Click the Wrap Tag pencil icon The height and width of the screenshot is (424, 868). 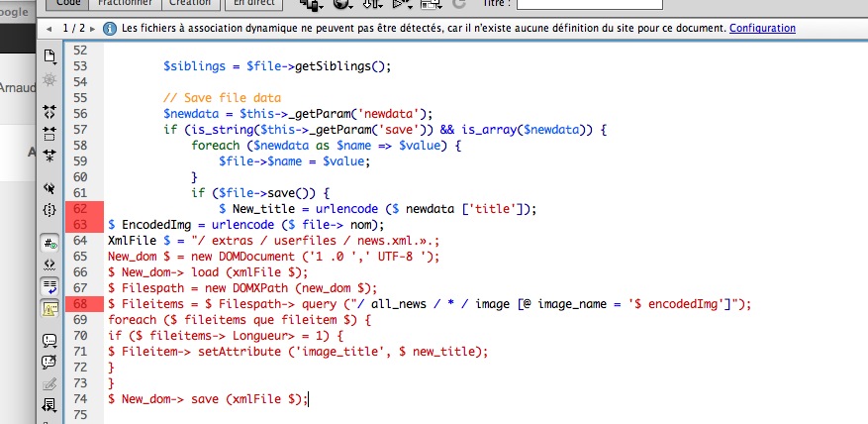[x=49, y=383]
